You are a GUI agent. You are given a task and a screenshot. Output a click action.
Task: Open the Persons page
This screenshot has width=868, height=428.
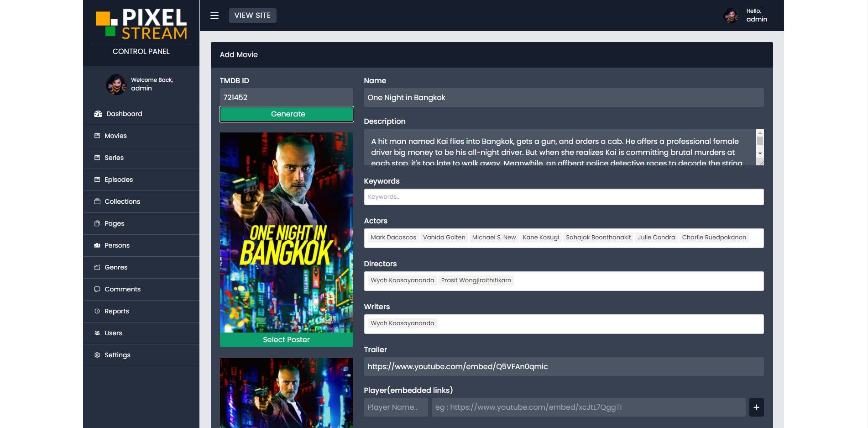tap(141, 245)
